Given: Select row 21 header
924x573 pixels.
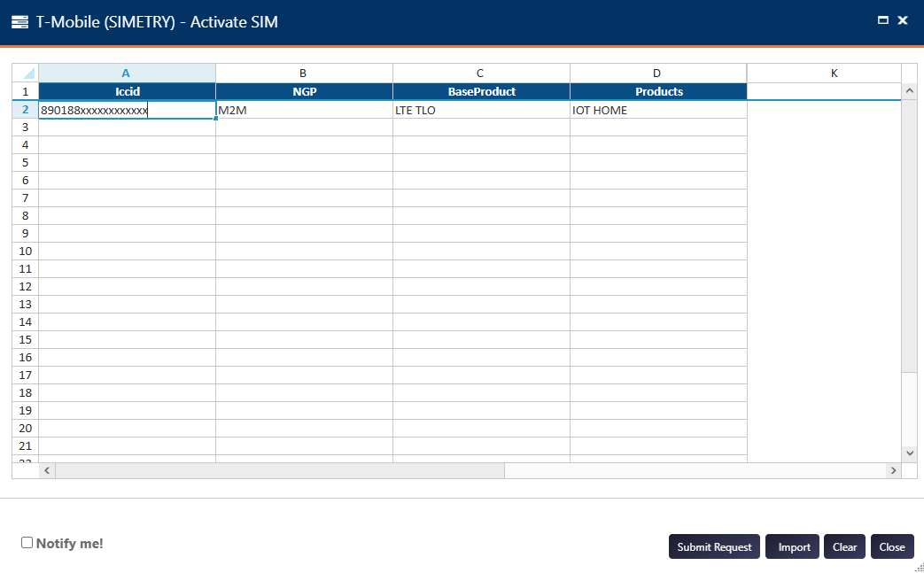Looking at the screenshot, I should pyautogui.click(x=26, y=445).
